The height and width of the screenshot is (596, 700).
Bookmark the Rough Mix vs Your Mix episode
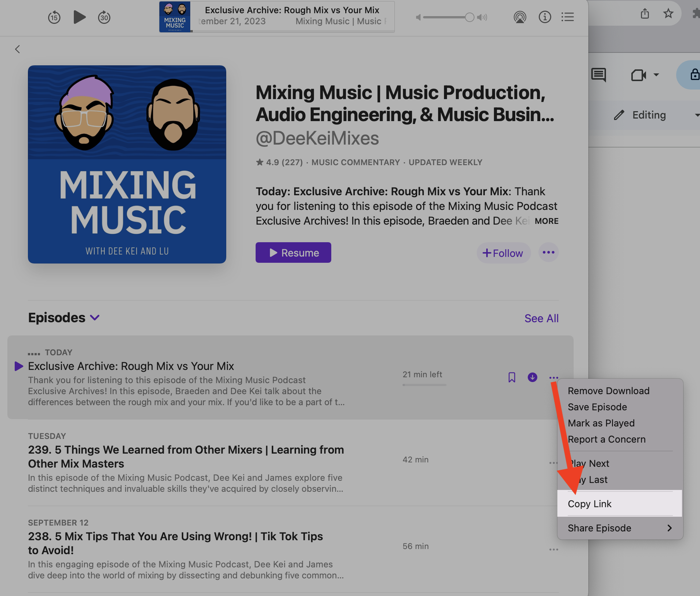pos(512,377)
